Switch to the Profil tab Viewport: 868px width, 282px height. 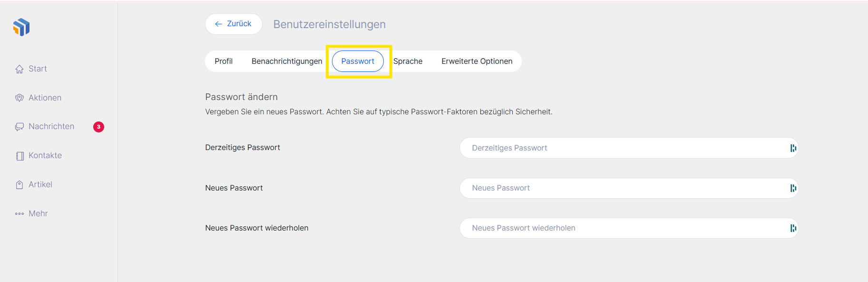tap(224, 61)
